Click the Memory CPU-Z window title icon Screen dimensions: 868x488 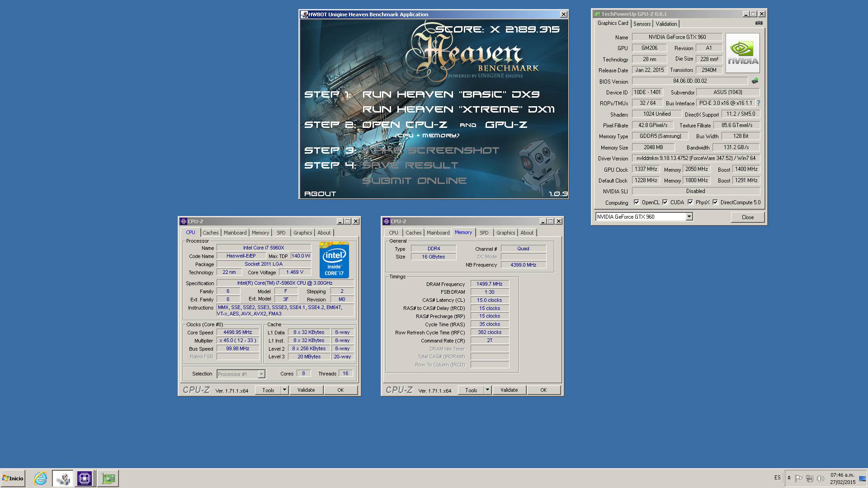click(x=386, y=221)
